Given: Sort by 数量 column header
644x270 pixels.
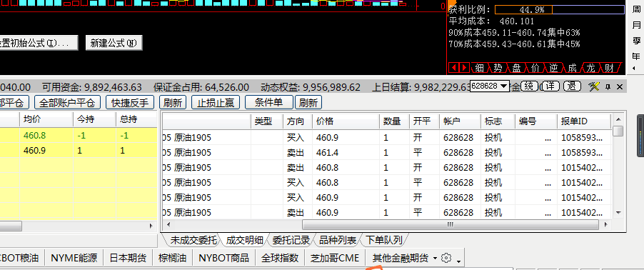Looking at the screenshot, I should pos(394,121).
